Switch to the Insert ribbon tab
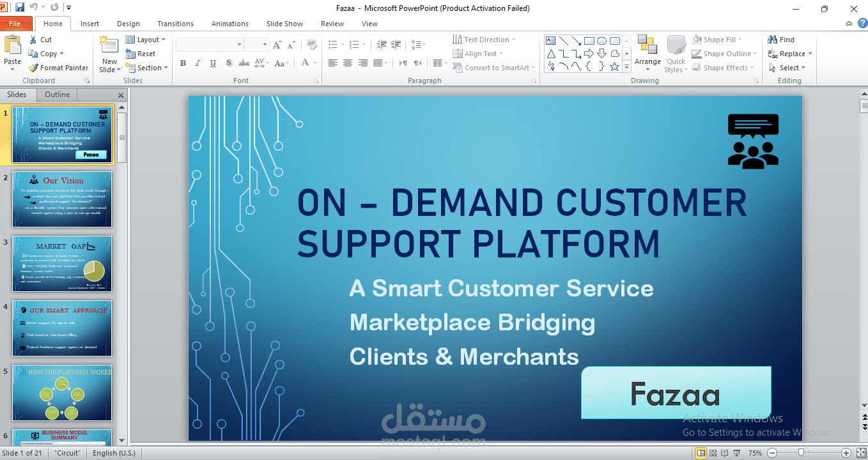This screenshot has height=460, width=868. pyautogui.click(x=89, y=24)
